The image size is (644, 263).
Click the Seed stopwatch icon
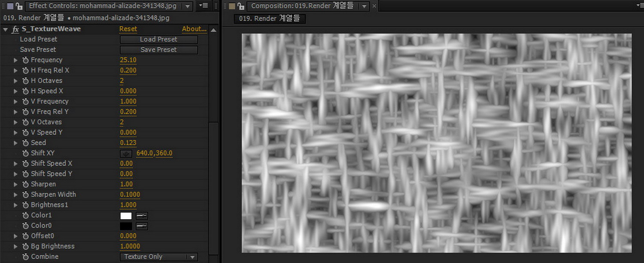coord(25,143)
